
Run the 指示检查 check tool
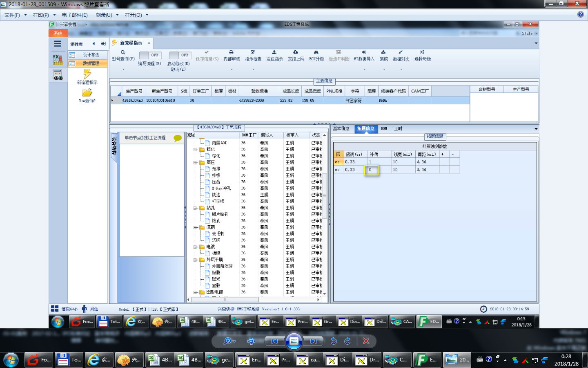pos(253,52)
